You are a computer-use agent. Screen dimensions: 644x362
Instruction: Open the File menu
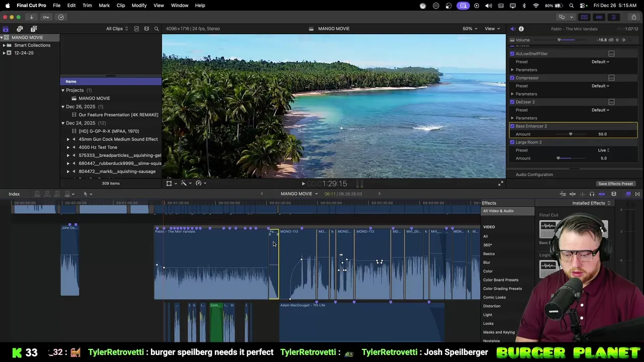[56, 6]
